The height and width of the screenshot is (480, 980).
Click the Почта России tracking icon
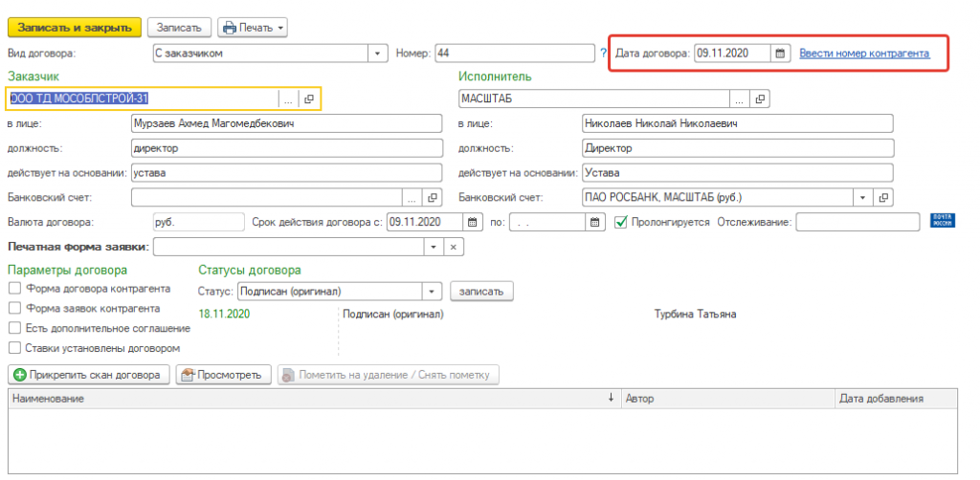click(x=943, y=221)
